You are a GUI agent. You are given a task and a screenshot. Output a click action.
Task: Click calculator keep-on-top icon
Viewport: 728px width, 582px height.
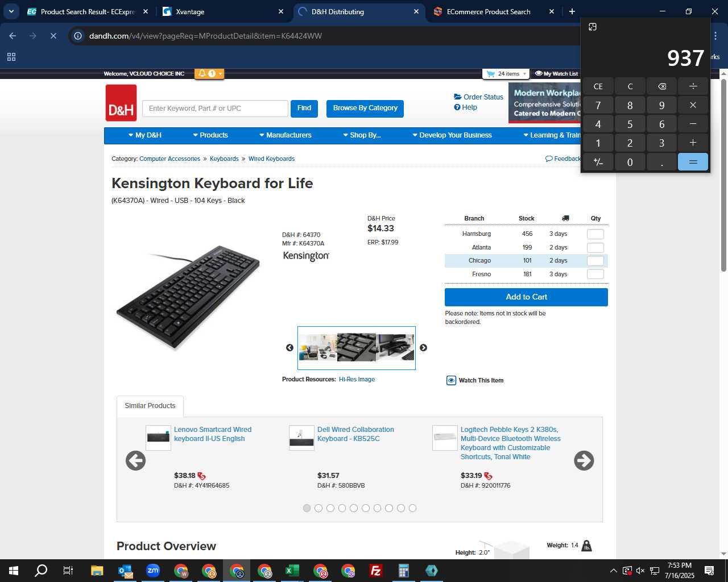(592, 27)
